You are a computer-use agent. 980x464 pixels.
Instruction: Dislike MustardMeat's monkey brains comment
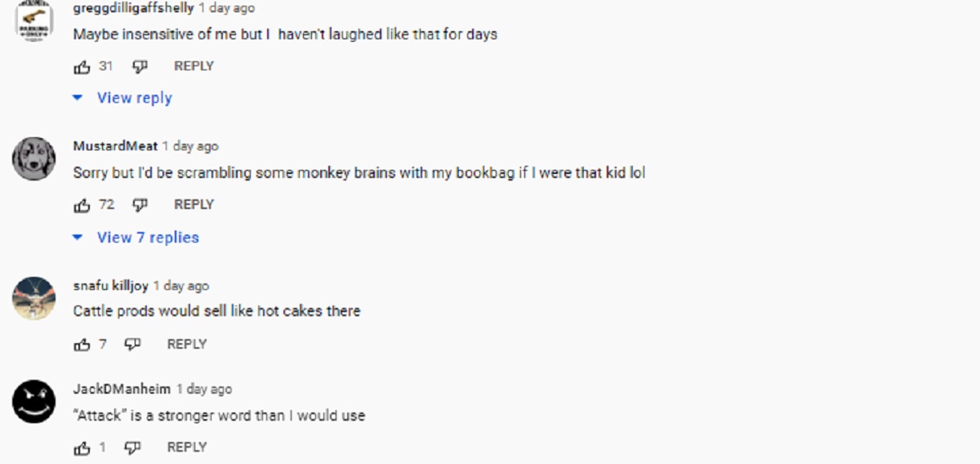tap(140, 205)
